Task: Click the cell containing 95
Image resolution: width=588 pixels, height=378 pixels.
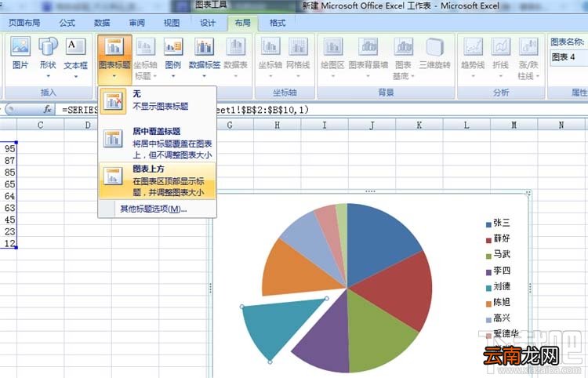Action: click(x=9, y=148)
